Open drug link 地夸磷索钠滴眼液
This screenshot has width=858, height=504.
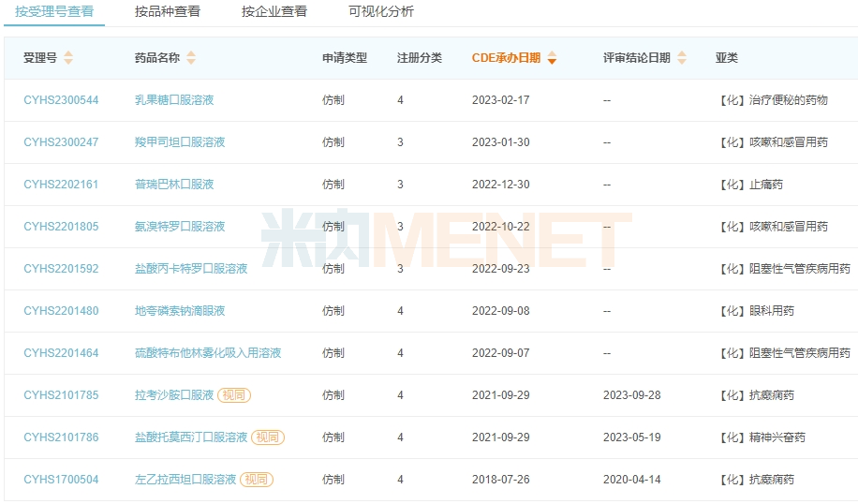[x=180, y=311]
